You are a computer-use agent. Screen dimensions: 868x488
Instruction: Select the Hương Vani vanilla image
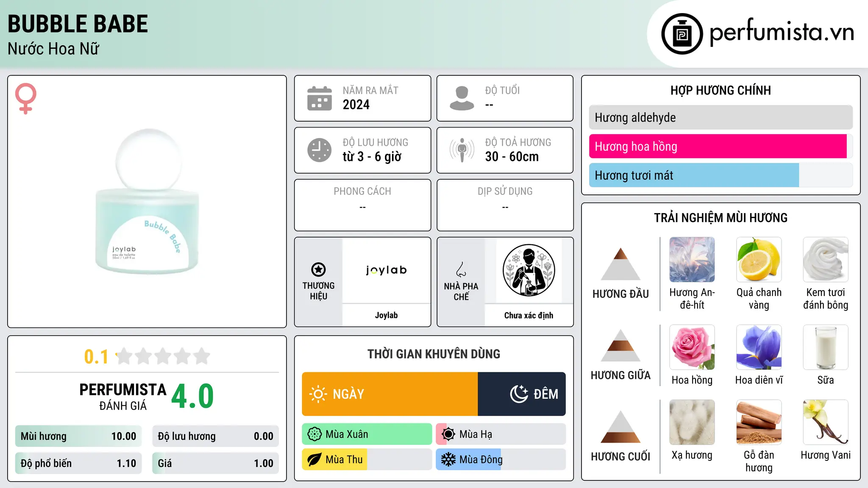pos(826,422)
